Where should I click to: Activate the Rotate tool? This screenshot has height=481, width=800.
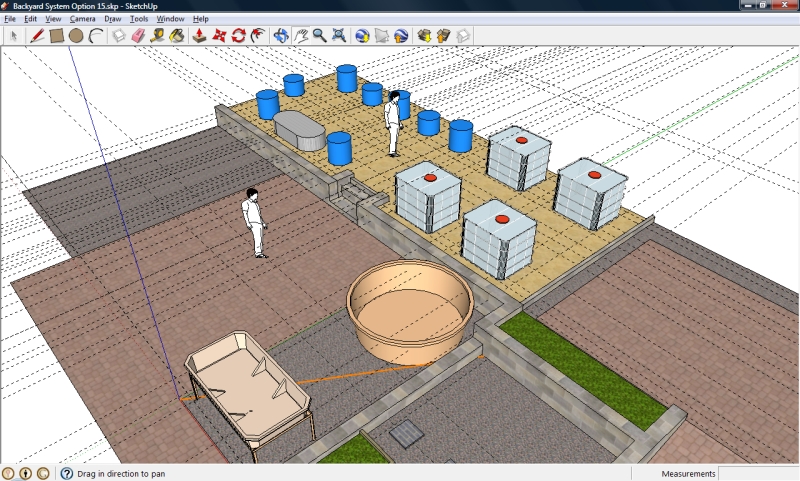coord(239,35)
